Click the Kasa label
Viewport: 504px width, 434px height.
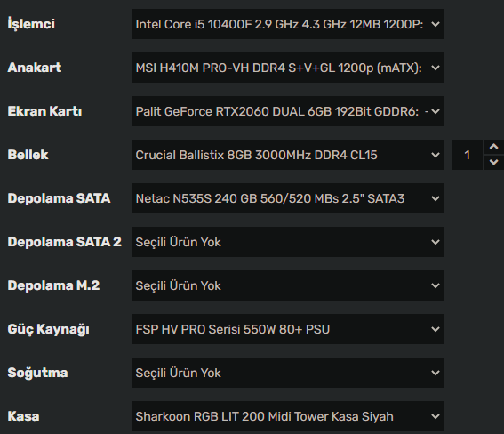(23, 416)
